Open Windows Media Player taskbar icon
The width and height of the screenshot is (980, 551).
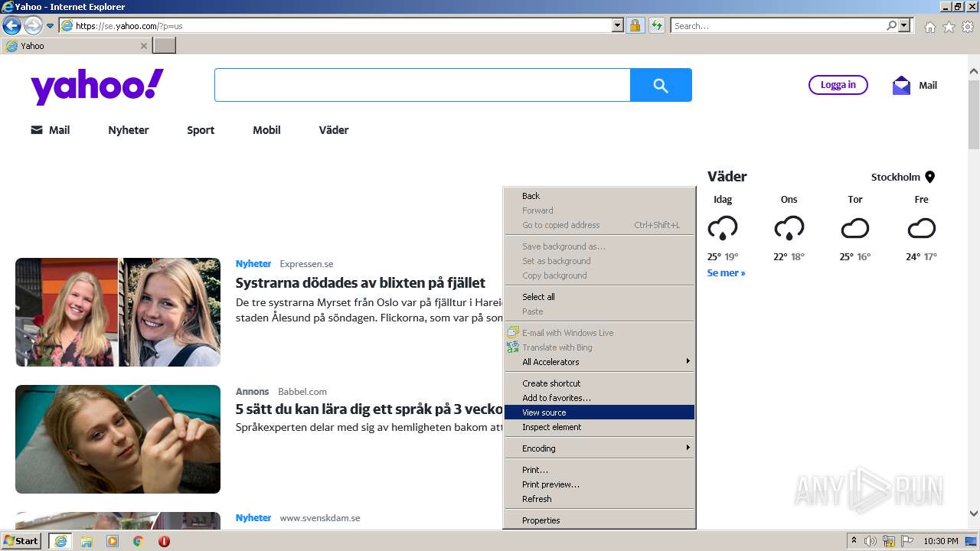[x=113, y=541]
